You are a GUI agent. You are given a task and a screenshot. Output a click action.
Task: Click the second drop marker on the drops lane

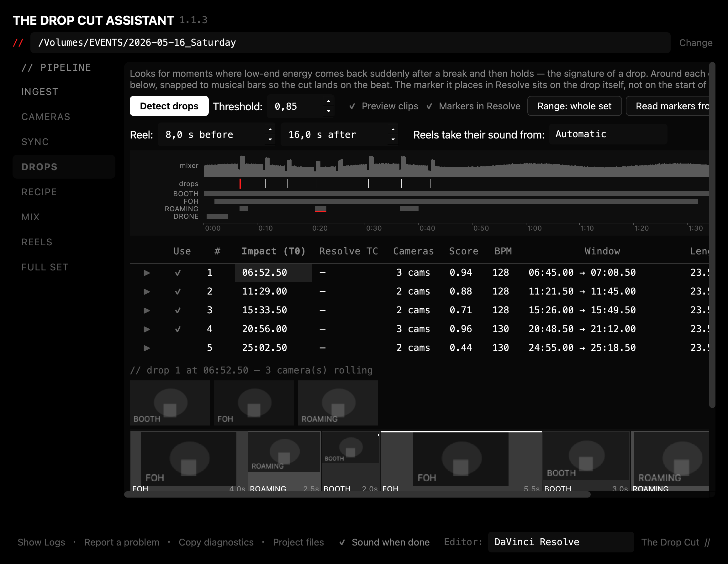click(265, 184)
